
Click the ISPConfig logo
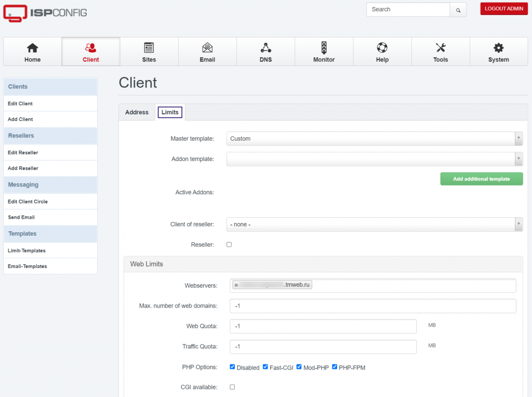[45, 13]
